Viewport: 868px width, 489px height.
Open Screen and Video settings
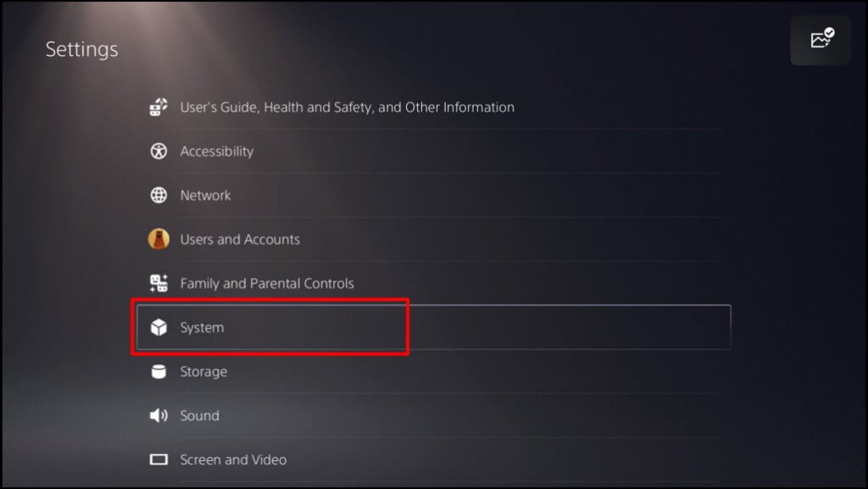(x=233, y=460)
